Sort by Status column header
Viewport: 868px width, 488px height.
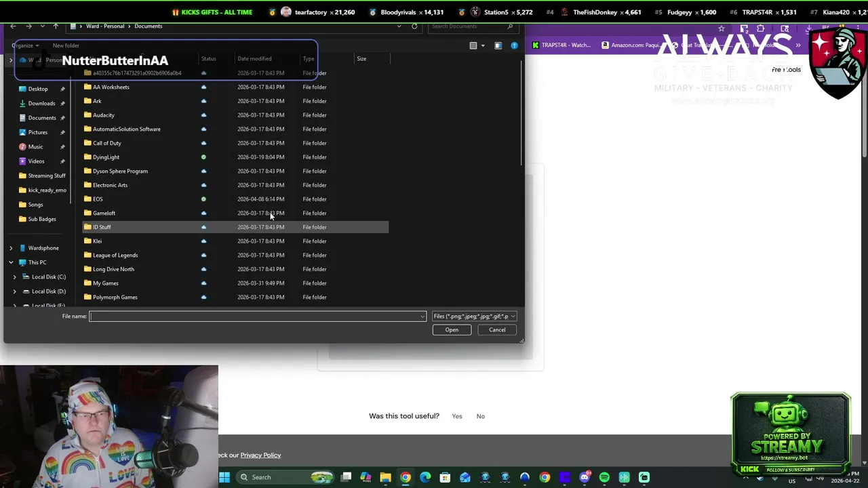(208, 59)
